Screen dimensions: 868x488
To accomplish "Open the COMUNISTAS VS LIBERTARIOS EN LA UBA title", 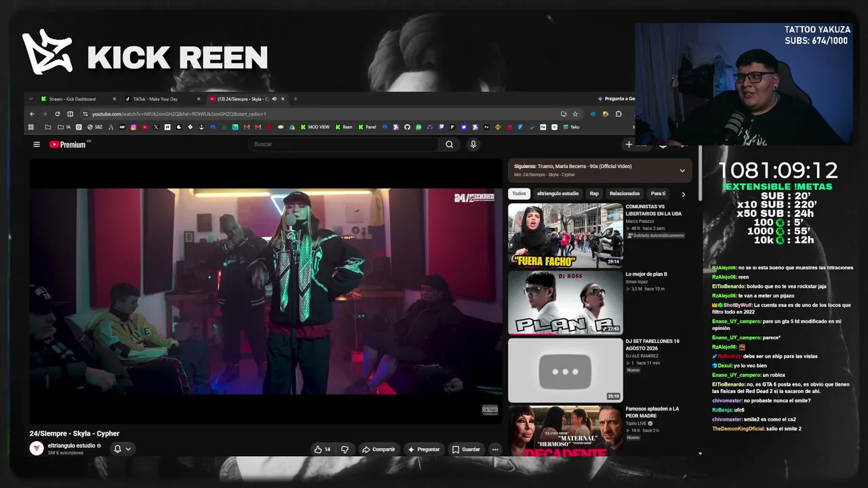I will pyautogui.click(x=654, y=210).
